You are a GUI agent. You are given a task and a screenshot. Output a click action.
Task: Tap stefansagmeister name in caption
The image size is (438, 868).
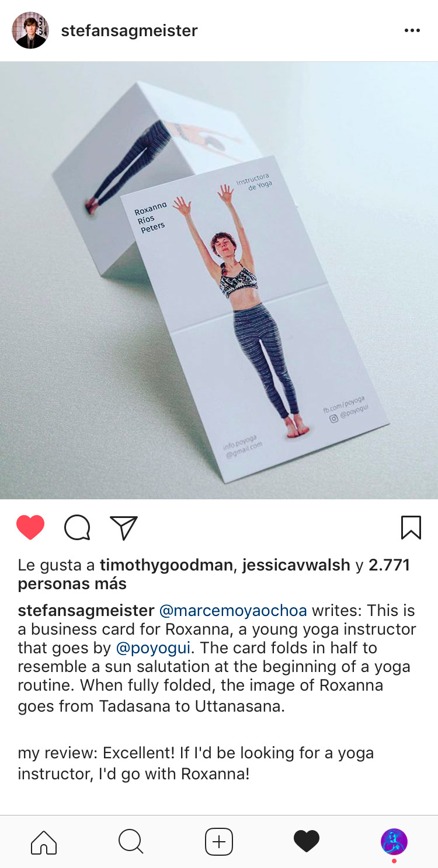pyautogui.click(x=86, y=611)
